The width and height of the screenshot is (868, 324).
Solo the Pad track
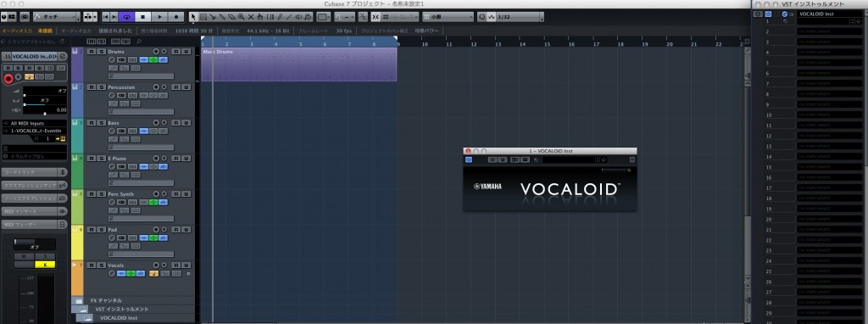point(102,229)
